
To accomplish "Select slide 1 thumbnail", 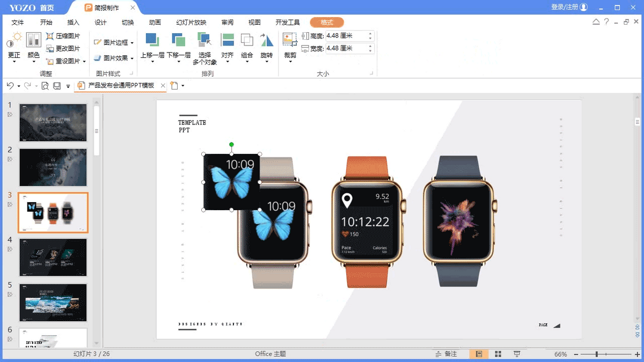I will pos(53,122).
